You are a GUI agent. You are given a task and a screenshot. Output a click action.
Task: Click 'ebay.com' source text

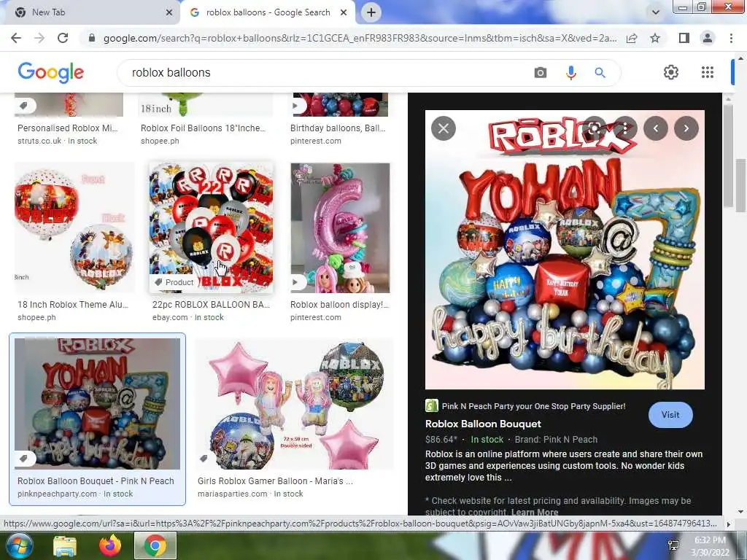click(x=170, y=317)
